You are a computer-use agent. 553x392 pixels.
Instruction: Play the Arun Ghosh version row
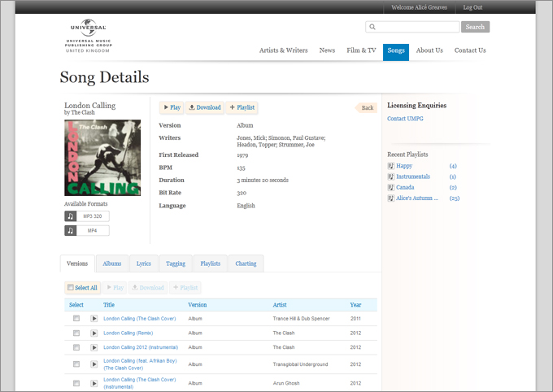[94, 383]
